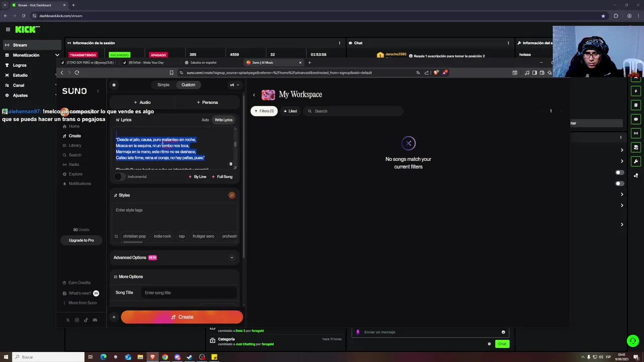Open Library in the Suno sidebar
Viewport: 644px width, 362px height.
pos(75,145)
